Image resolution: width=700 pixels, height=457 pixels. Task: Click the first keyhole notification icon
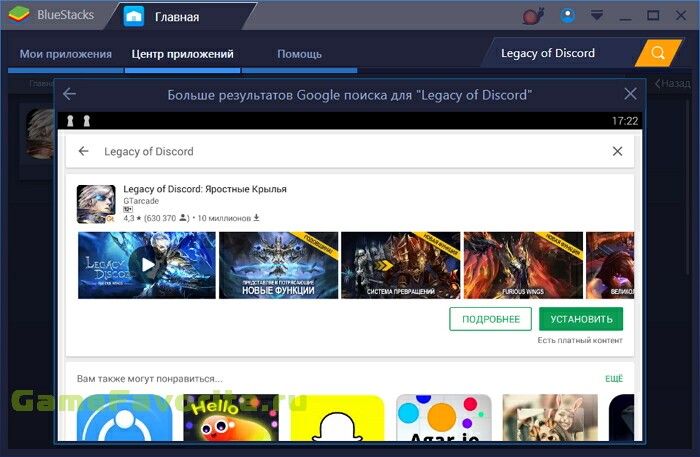click(70, 121)
